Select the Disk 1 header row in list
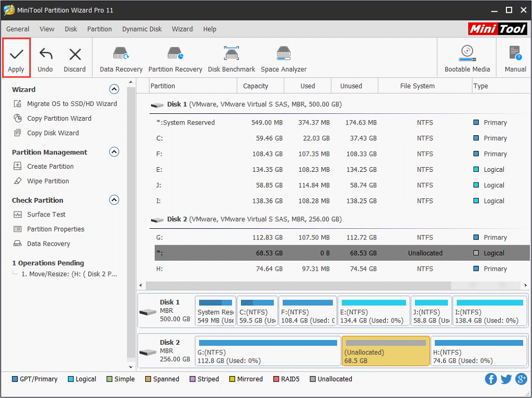Screen dimensions: 532x398 tap(339, 104)
